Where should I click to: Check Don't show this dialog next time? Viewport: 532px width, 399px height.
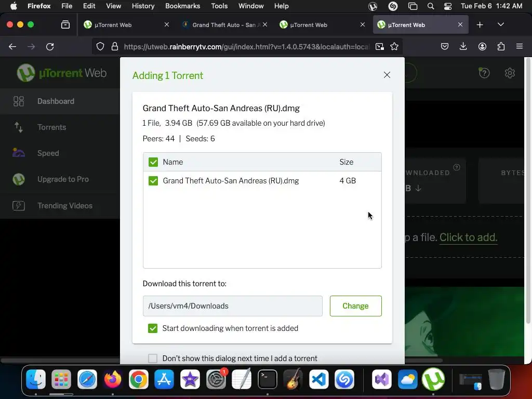click(153, 358)
